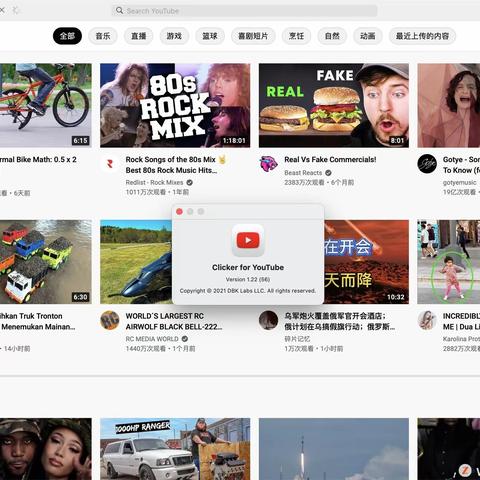Open the toy trucks video thumbnail

pos(46,262)
